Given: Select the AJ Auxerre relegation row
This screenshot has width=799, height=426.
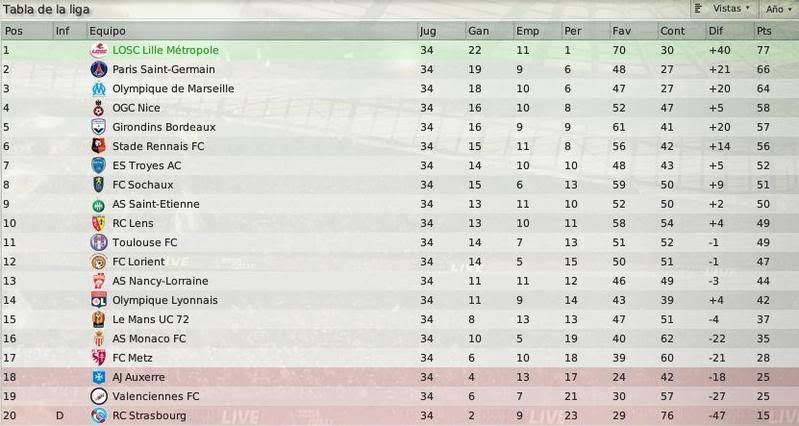Looking at the screenshot, I should [400, 377].
